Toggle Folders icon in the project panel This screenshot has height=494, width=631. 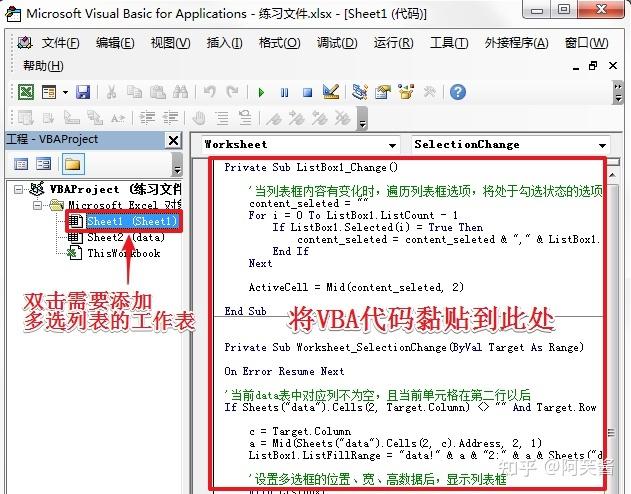pyautogui.click(x=73, y=164)
